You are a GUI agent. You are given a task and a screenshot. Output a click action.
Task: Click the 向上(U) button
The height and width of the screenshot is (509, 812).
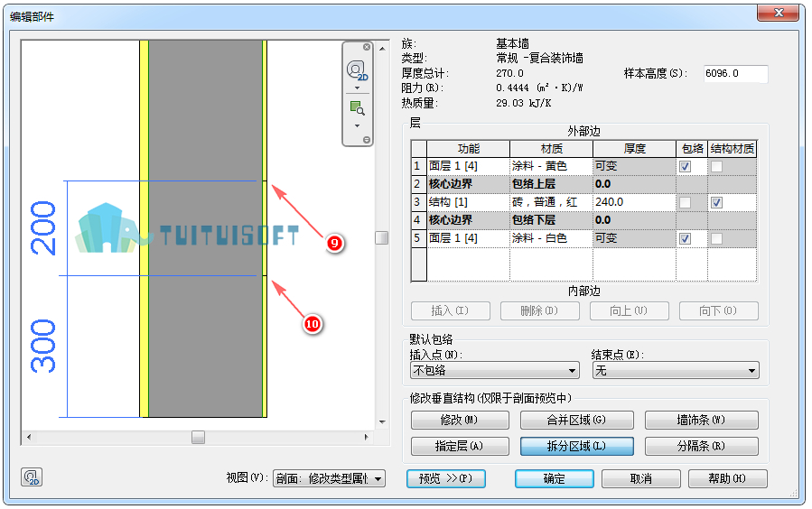click(x=630, y=310)
